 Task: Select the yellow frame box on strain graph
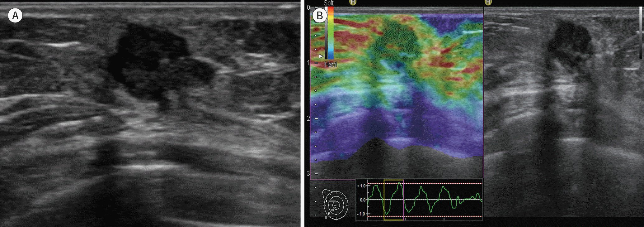394,200
